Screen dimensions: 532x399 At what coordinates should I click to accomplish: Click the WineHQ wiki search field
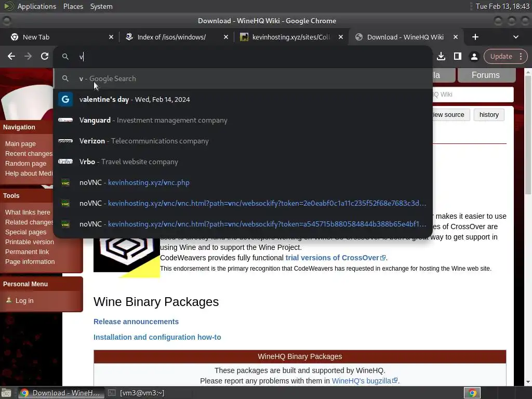pos(473,95)
